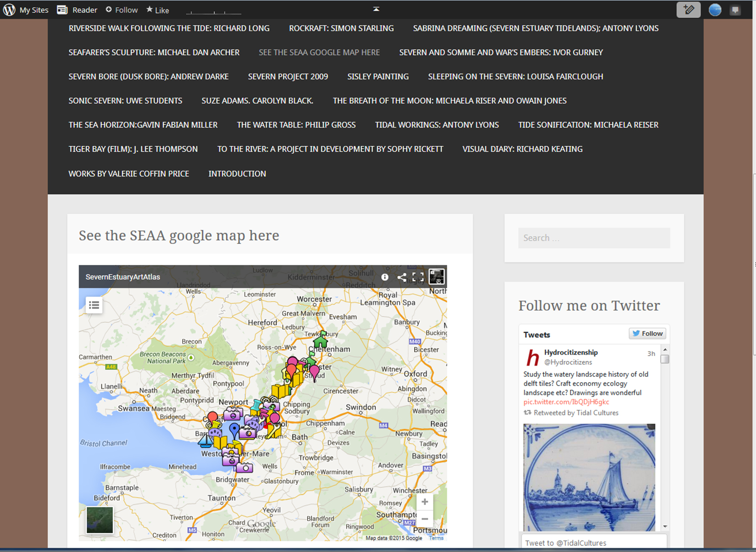This screenshot has height=552, width=756.
Task: View the map in fullscreen
Action: pyautogui.click(x=418, y=277)
